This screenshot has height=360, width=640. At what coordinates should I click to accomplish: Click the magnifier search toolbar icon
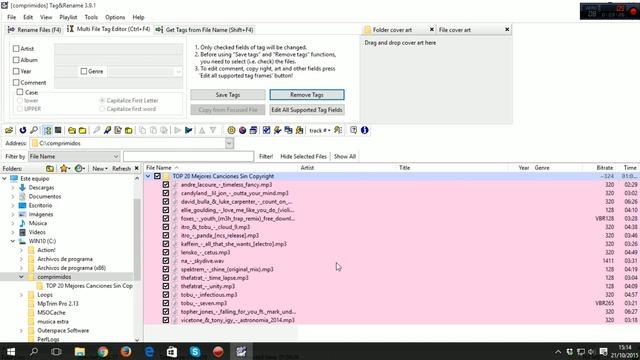(34, 130)
